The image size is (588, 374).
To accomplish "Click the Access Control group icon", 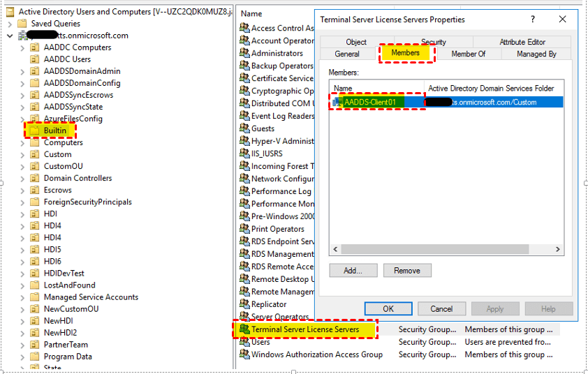I will click(244, 27).
